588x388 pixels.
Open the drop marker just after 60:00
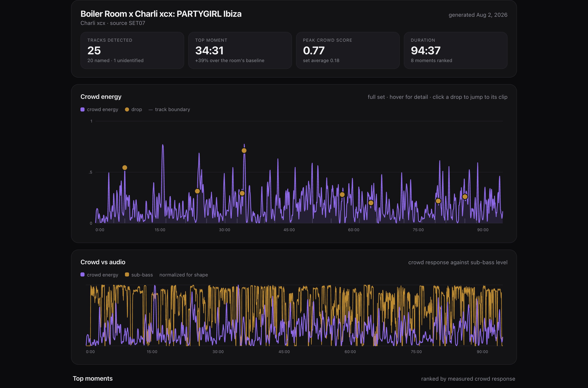click(x=371, y=203)
